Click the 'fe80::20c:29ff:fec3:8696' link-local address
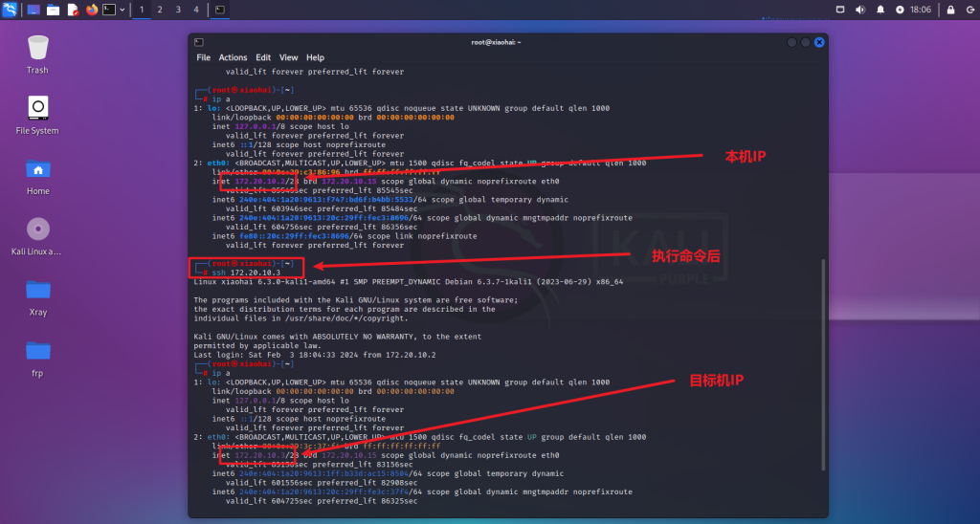Viewport: 980px width, 524px height. click(294, 236)
